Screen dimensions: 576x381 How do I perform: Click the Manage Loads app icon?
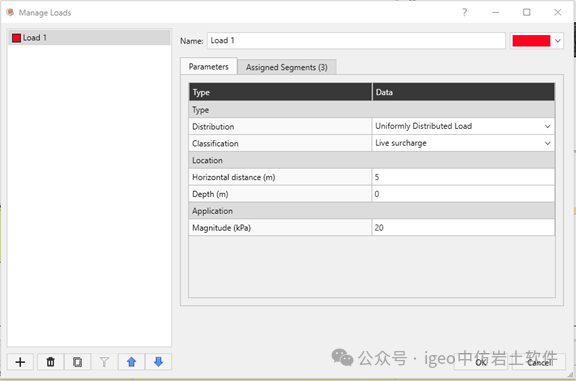(x=10, y=12)
